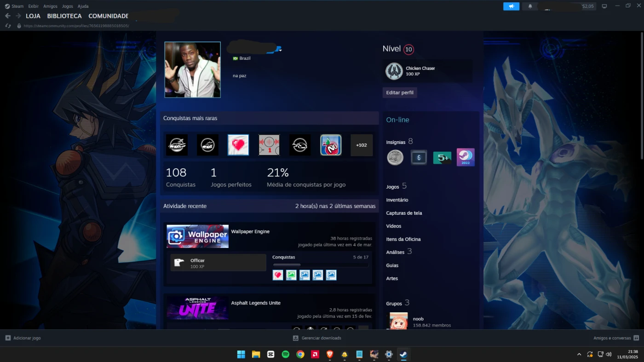Open the Officer badge eagle icon
Viewport: 644px width, 362px height.
[179, 263]
